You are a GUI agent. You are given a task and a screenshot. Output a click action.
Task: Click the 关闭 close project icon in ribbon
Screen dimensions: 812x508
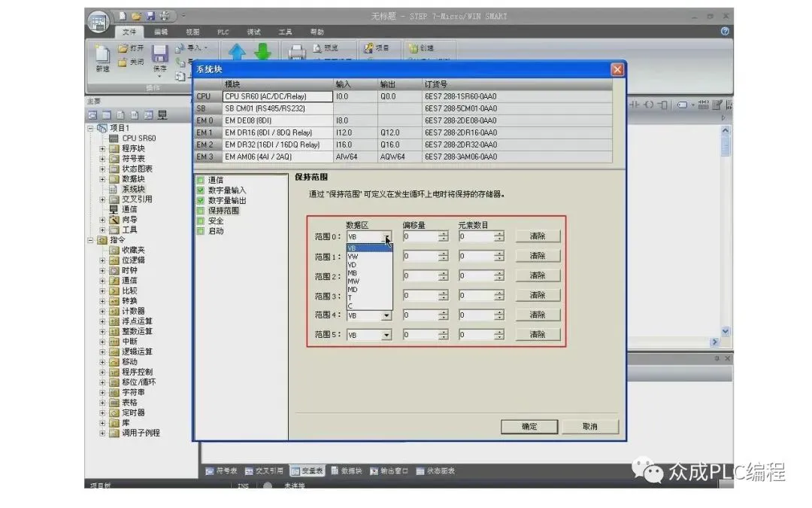coord(123,62)
